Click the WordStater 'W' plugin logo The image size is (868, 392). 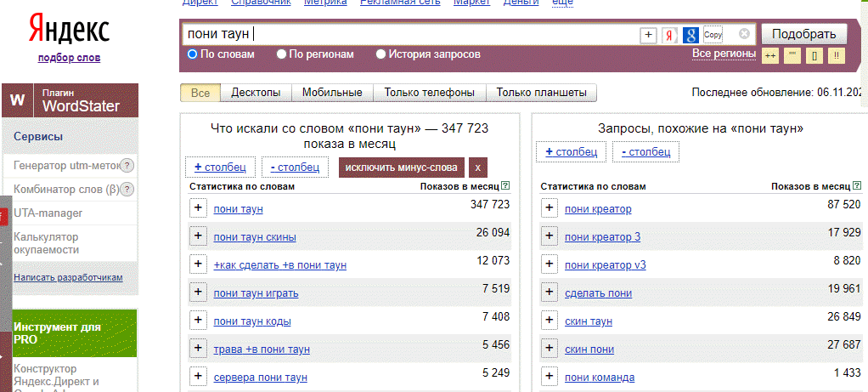tap(18, 100)
